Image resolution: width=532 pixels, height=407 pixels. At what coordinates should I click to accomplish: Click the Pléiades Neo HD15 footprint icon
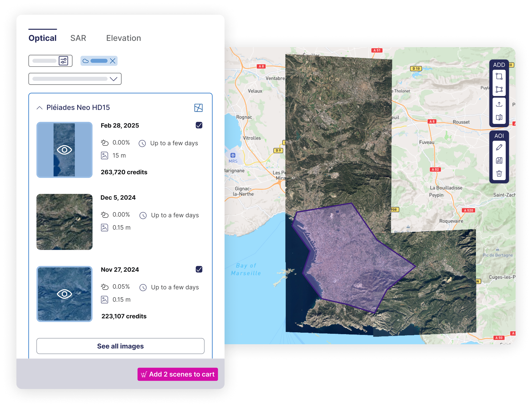(198, 108)
